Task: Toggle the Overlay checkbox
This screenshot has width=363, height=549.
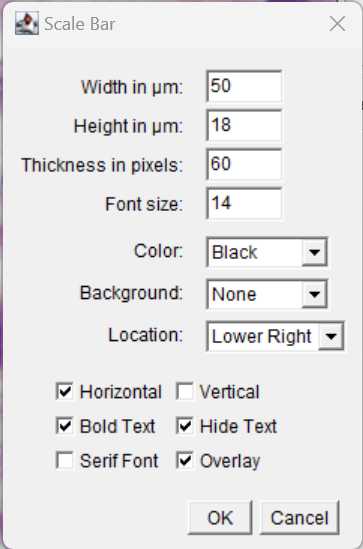Action: [x=184, y=460]
